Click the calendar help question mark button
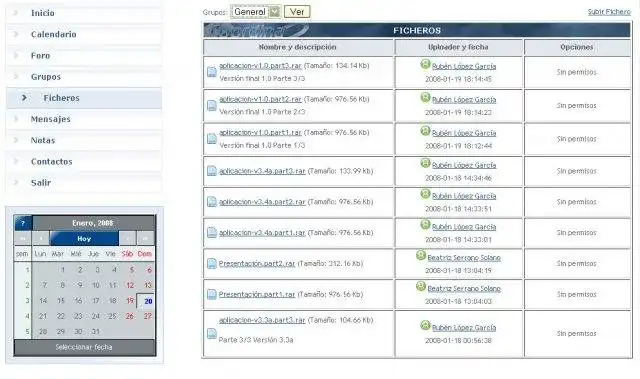The width and height of the screenshot is (640, 379). pyautogui.click(x=23, y=223)
